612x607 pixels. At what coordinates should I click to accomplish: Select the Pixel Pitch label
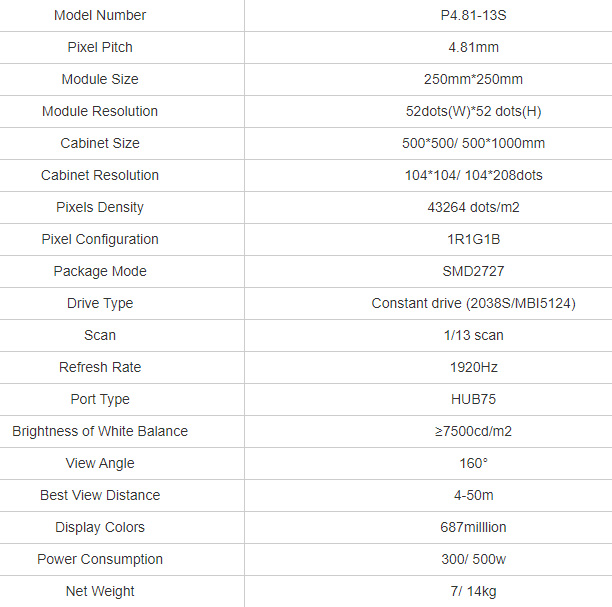coord(100,47)
